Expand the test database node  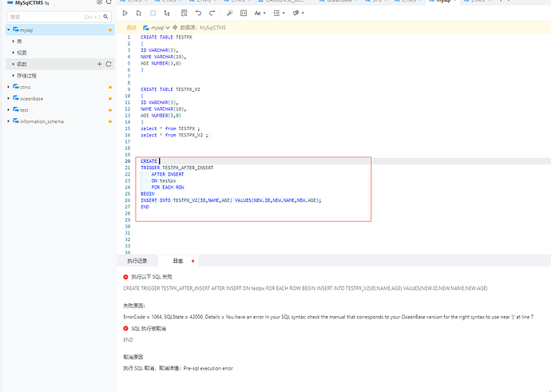coord(9,109)
